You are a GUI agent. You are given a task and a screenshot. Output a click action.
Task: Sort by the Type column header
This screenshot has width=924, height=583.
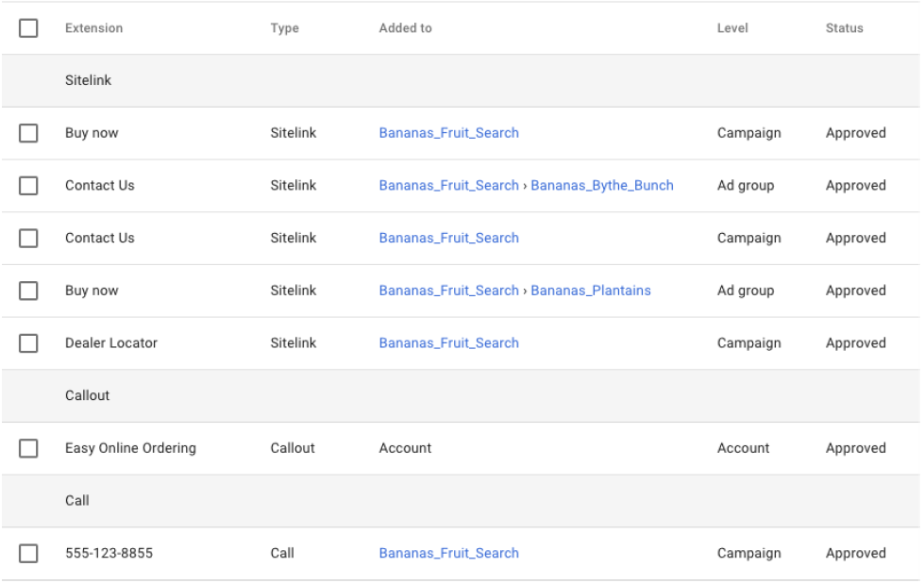pos(285,27)
